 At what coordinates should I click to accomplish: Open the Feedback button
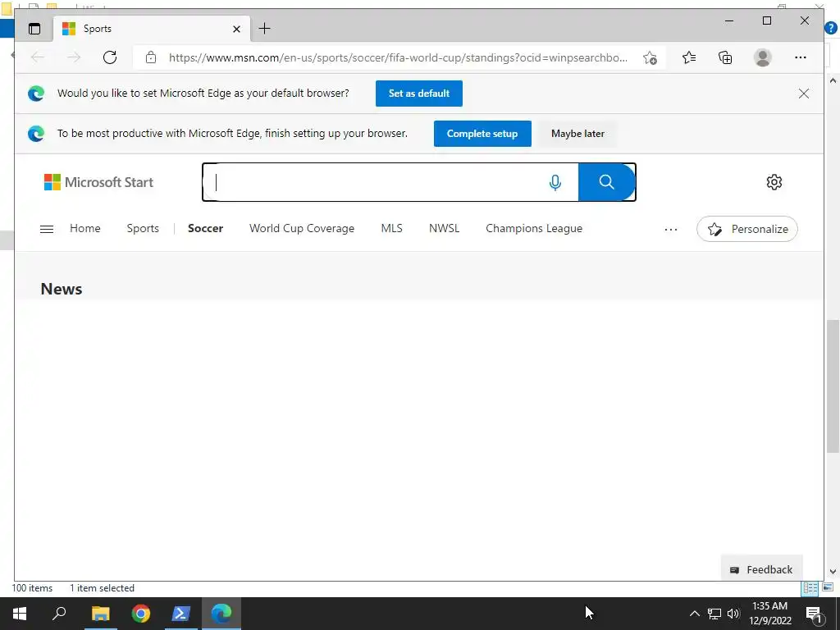pyautogui.click(x=761, y=569)
